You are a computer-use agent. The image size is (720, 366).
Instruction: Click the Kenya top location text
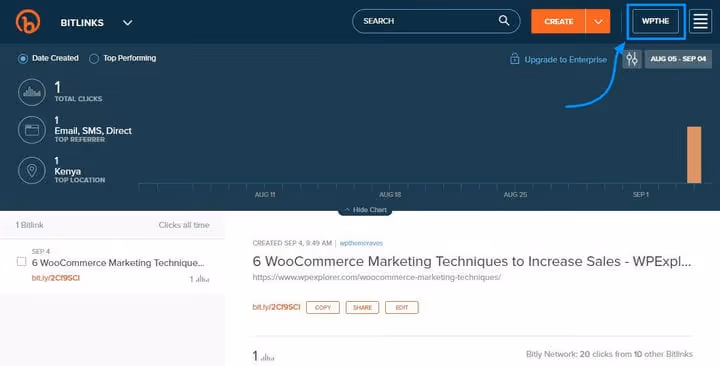(x=68, y=171)
